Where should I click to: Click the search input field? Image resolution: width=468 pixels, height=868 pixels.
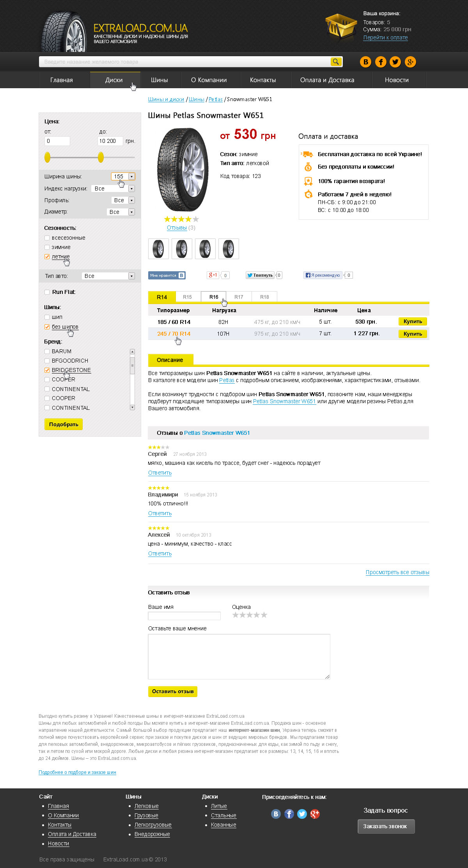[x=184, y=62]
